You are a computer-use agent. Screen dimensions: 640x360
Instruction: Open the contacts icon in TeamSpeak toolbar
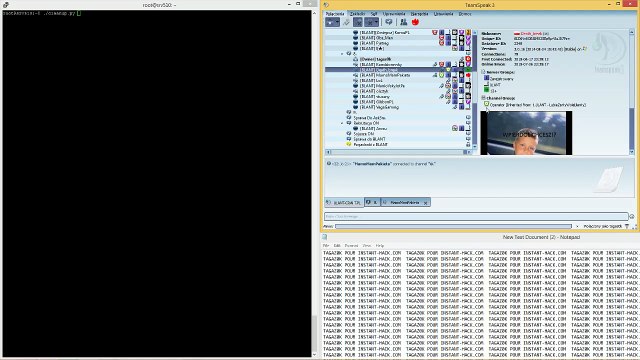tap(403, 22)
